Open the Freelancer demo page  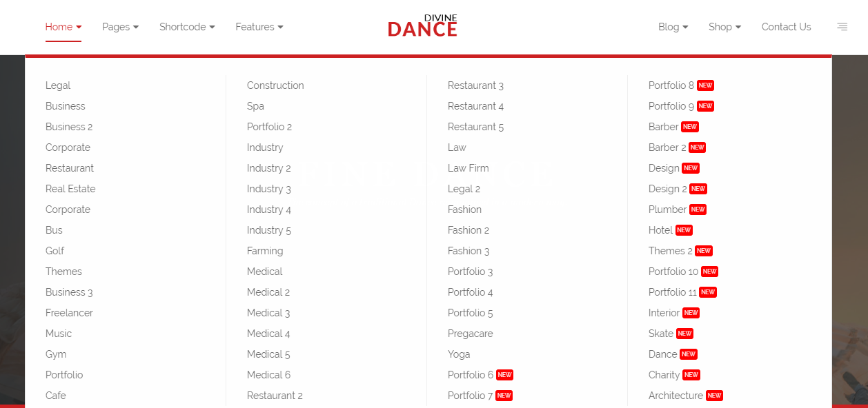69,313
